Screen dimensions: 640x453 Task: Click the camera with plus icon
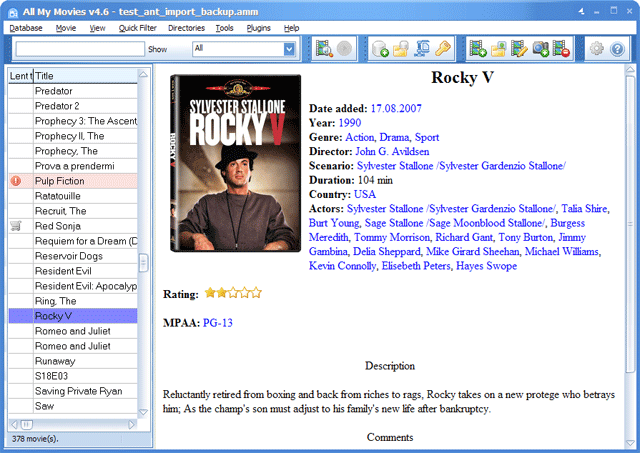[x=540, y=49]
